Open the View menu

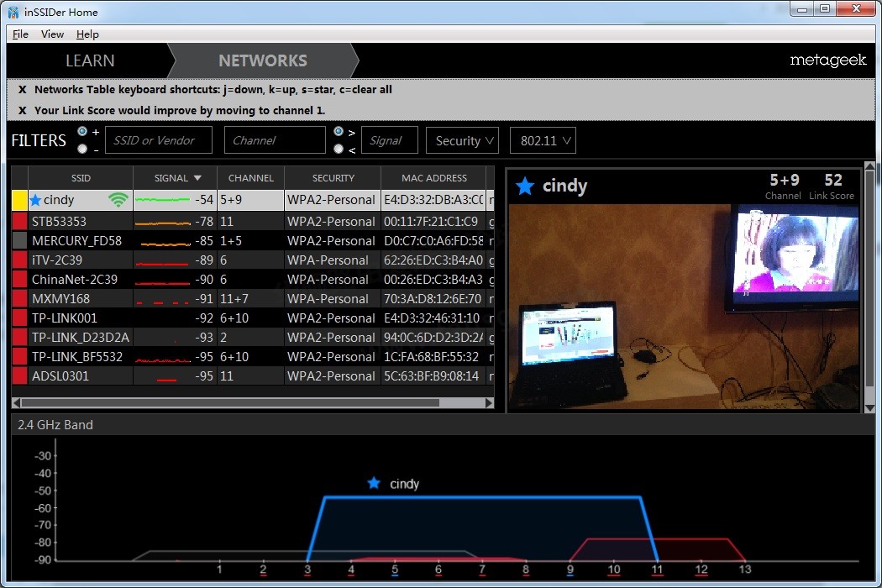point(52,34)
